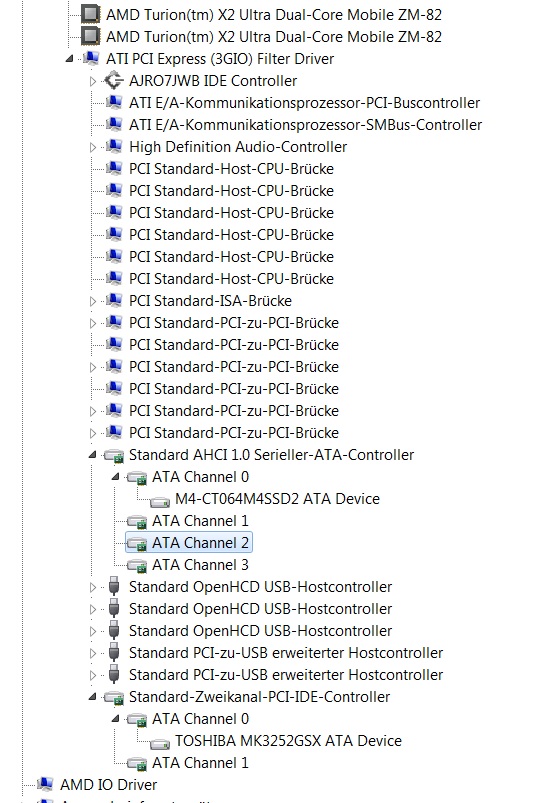Expand the High Definition Audio-Controller node
Screen dimensions: 549x803
tap(93, 147)
